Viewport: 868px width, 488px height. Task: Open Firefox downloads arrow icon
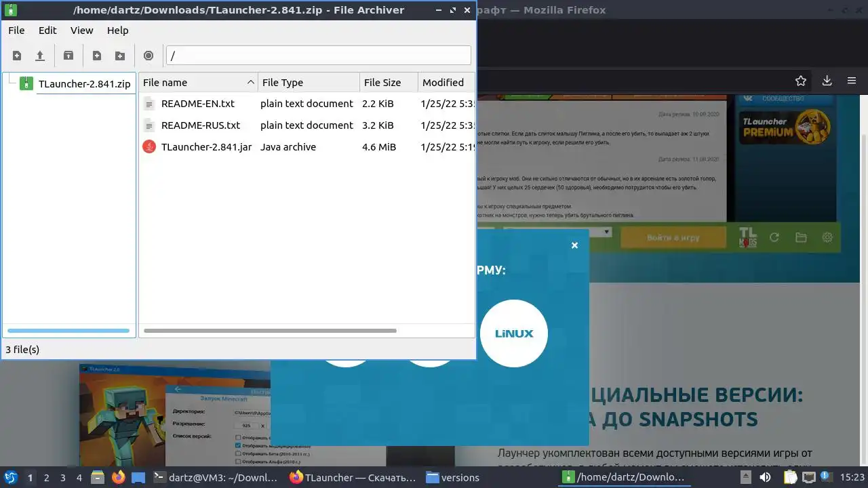coord(827,81)
